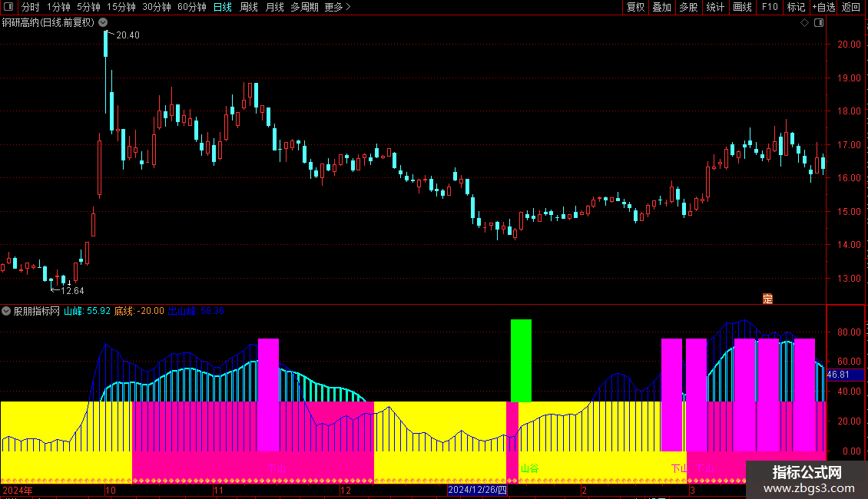
Task: Select the 5分钟 period
Action: click(88, 7)
